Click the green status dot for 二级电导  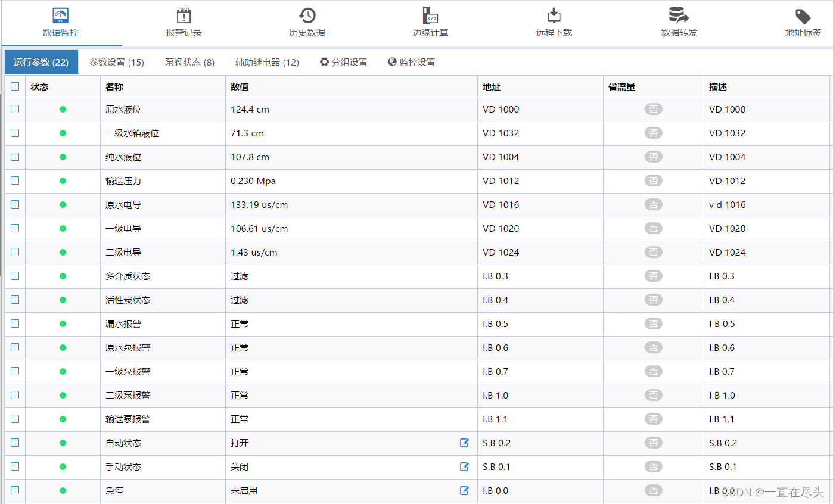(63, 253)
